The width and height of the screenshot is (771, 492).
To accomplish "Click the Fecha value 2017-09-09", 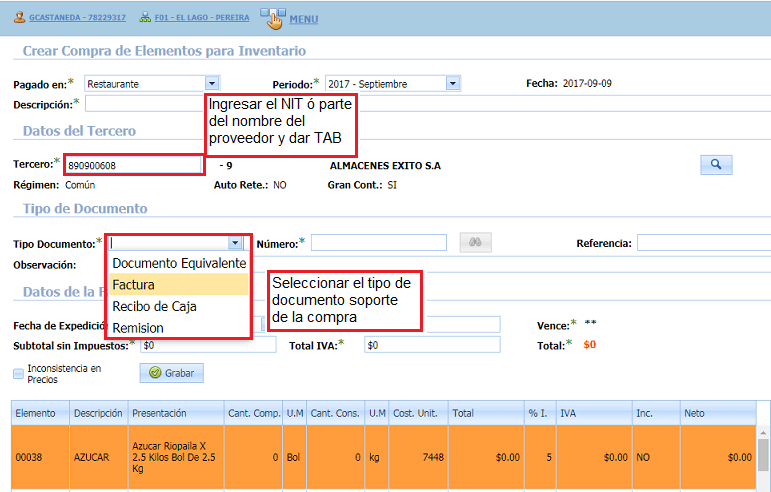I will pos(587,83).
